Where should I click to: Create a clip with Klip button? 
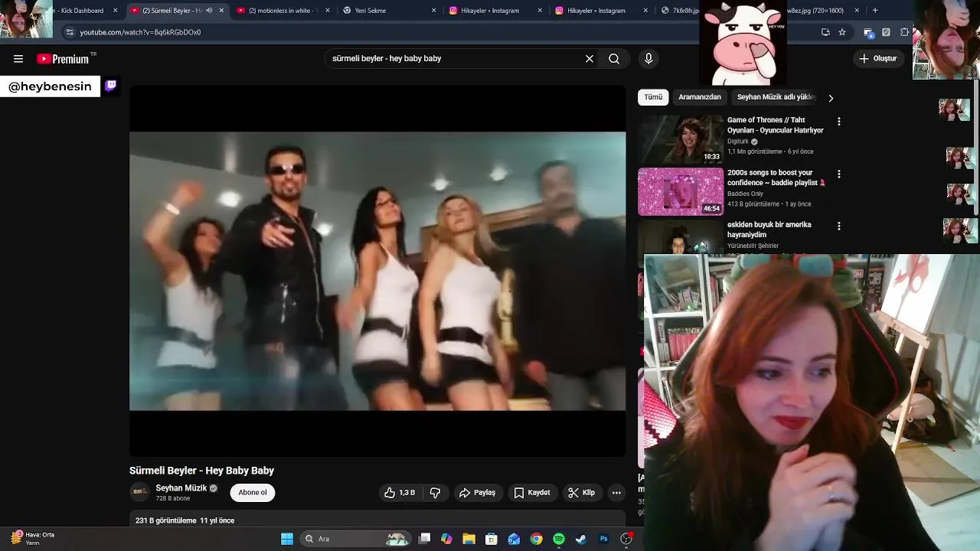click(581, 493)
